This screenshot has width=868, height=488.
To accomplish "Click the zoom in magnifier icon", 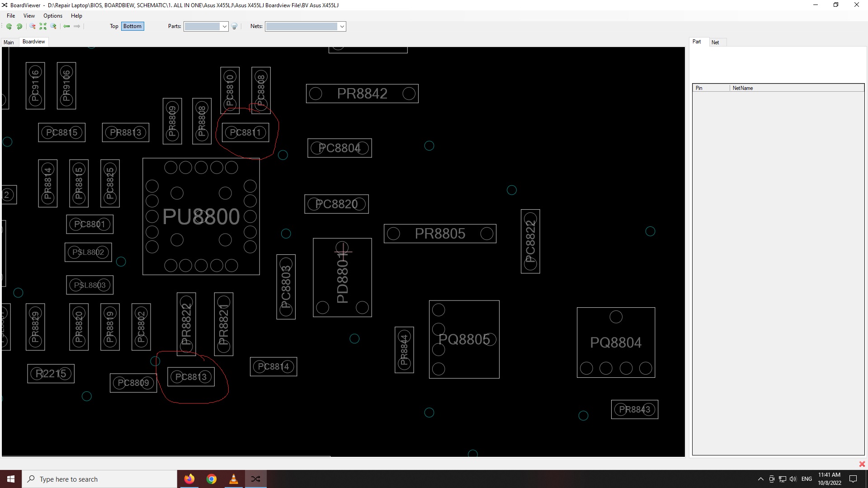I will coord(53,27).
